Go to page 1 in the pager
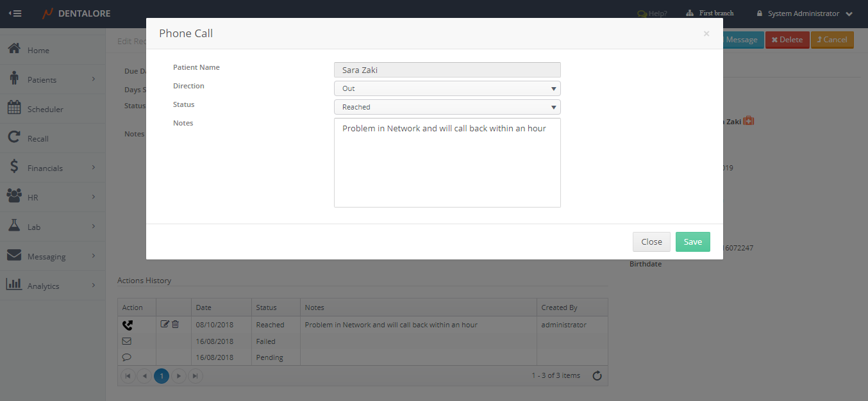The height and width of the screenshot is (401, 868). coord(162,376)
